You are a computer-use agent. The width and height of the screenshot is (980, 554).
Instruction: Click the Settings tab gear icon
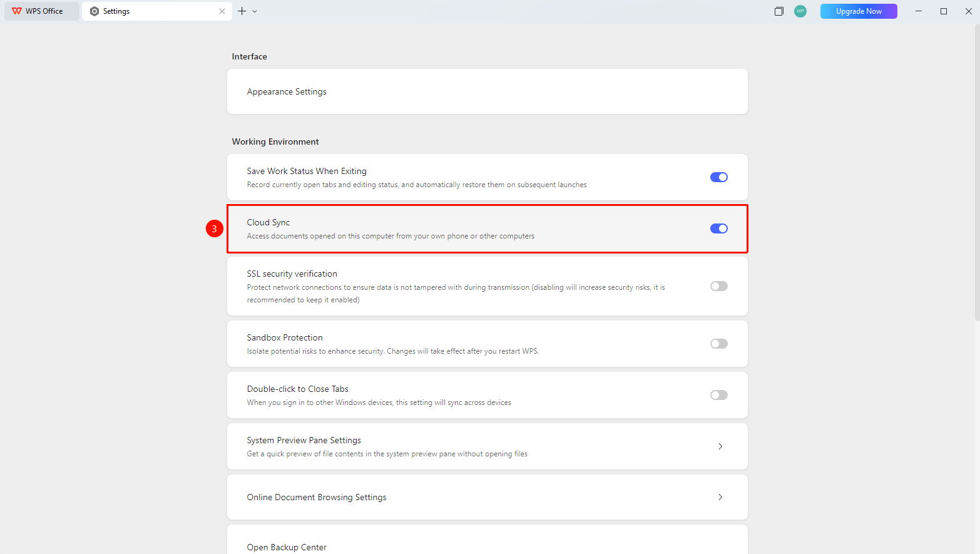tap(94, 11)
